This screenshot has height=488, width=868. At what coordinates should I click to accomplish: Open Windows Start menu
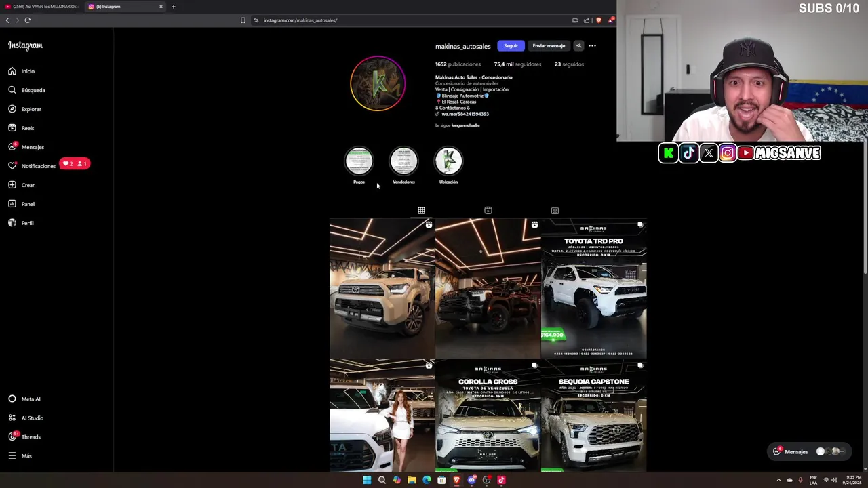(x=367, y=480)
